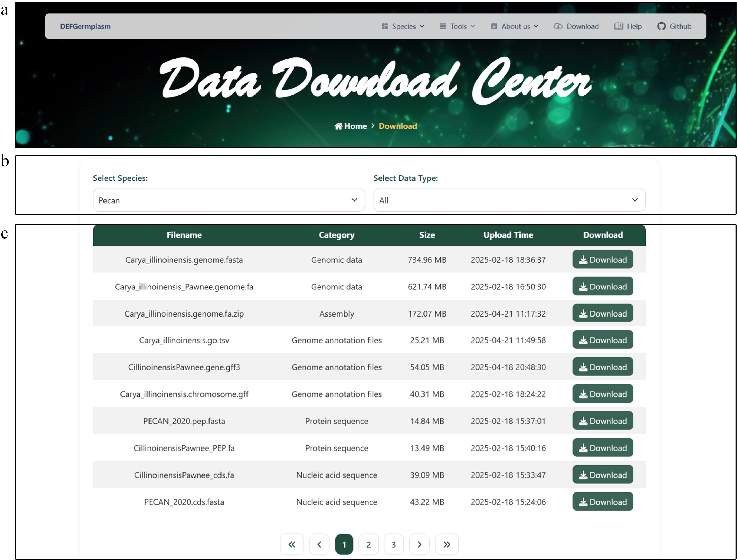Click next page arrow in pagination
Screen dimensions: 737x560
[419, 544]
